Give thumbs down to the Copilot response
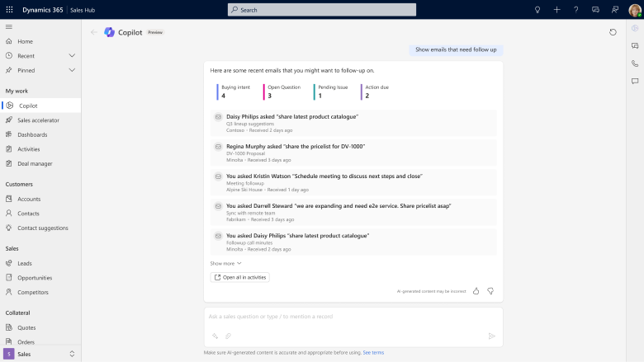This screenshot has width=644, height=362. click(490, 291)
